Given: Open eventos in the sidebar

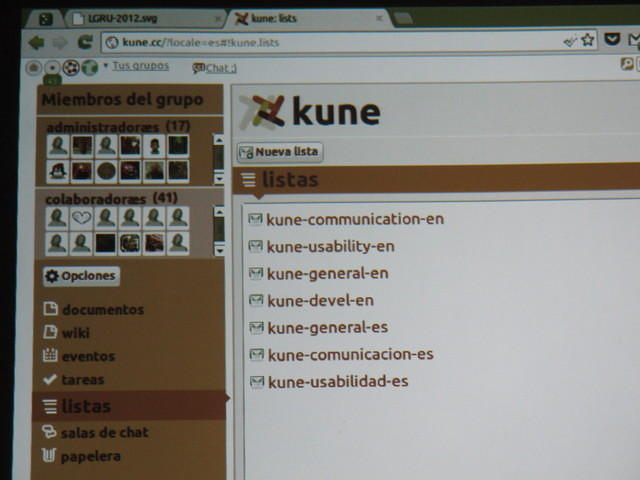Looking at the screenshot, I should pyautogui.click(x=79, y=356).
